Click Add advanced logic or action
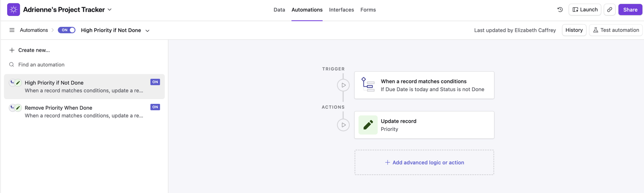The image size is (644, 193). [424, 162]
